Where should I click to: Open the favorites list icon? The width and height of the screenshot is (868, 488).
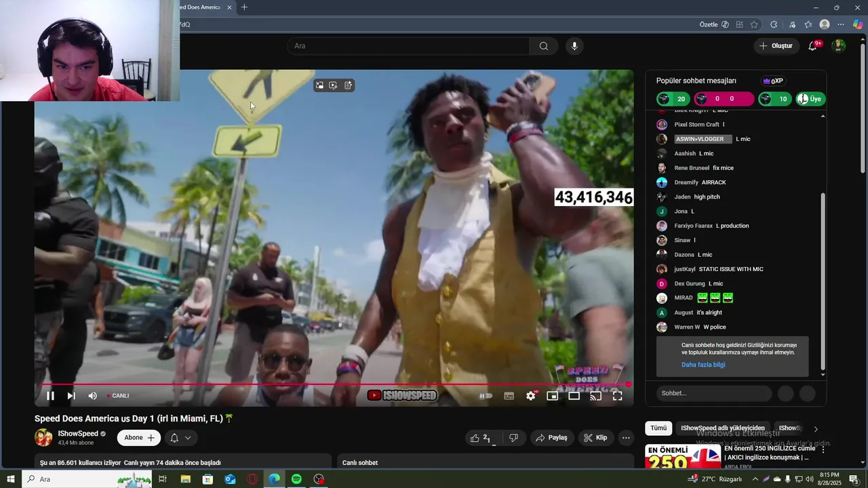pos(808,24)
